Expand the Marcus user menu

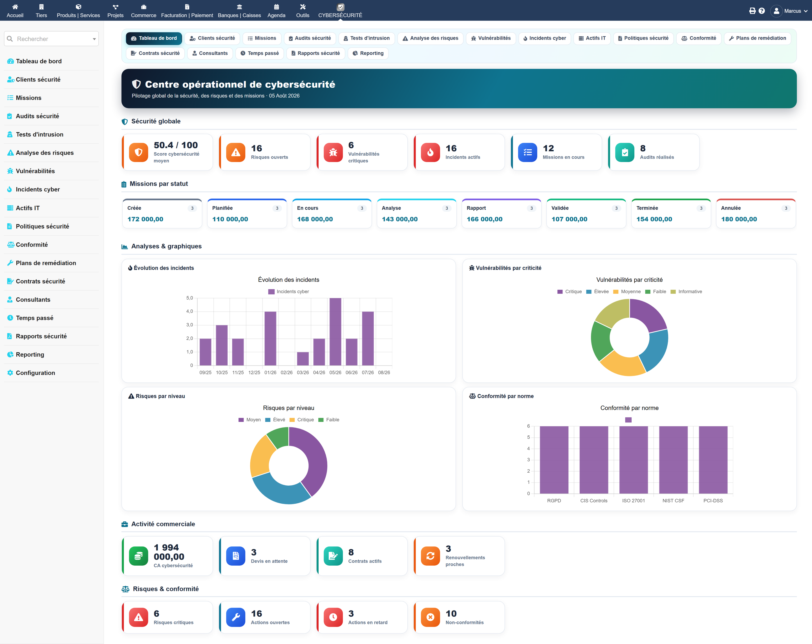[789, 11]
